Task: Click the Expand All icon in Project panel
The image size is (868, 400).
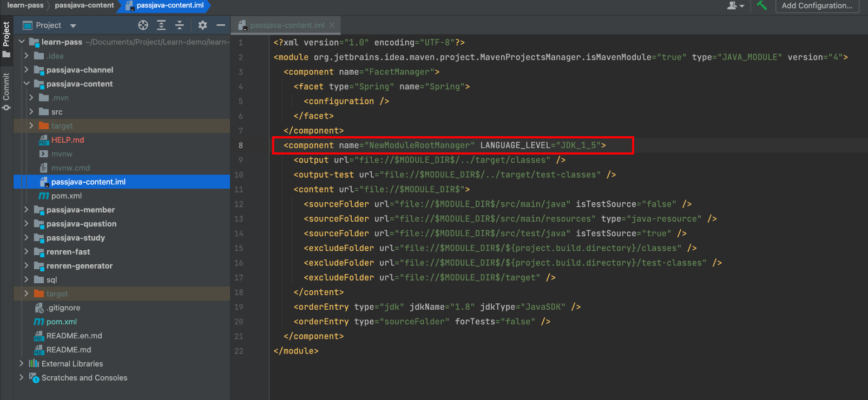Action: coord(161,25)
